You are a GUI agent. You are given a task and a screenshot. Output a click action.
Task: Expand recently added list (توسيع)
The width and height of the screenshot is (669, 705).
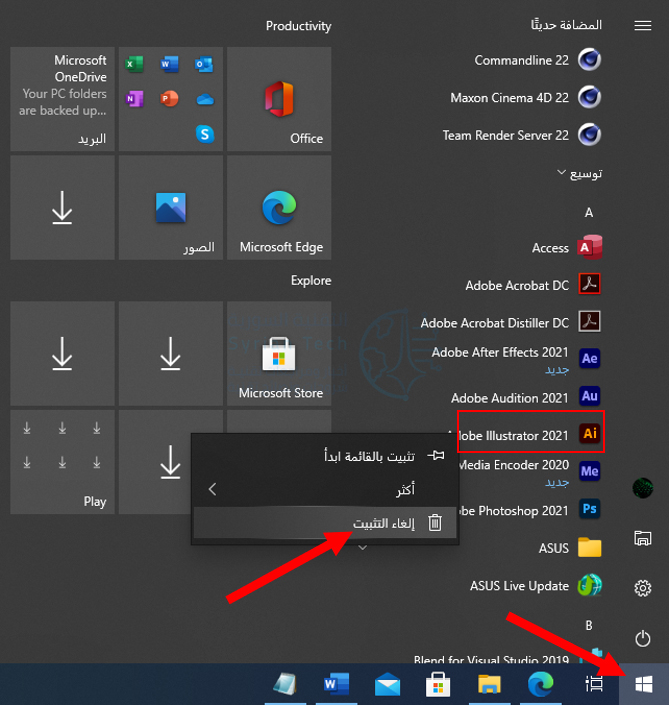(580, 173)
